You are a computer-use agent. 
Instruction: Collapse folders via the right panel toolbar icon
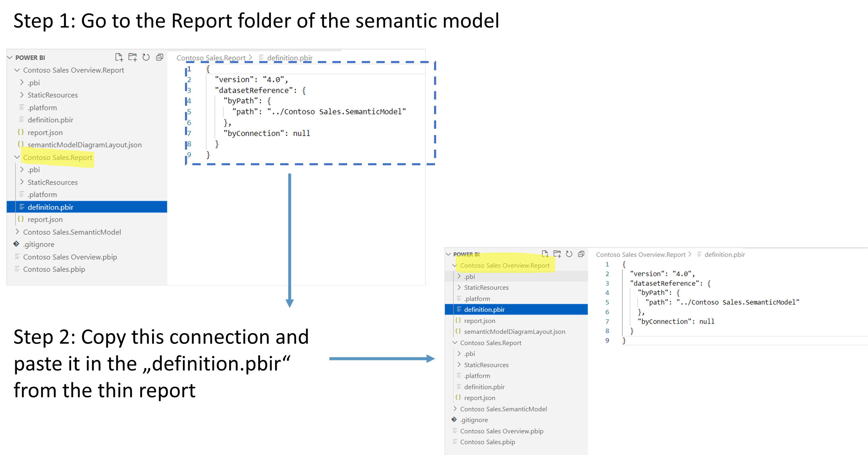point(581,254)
